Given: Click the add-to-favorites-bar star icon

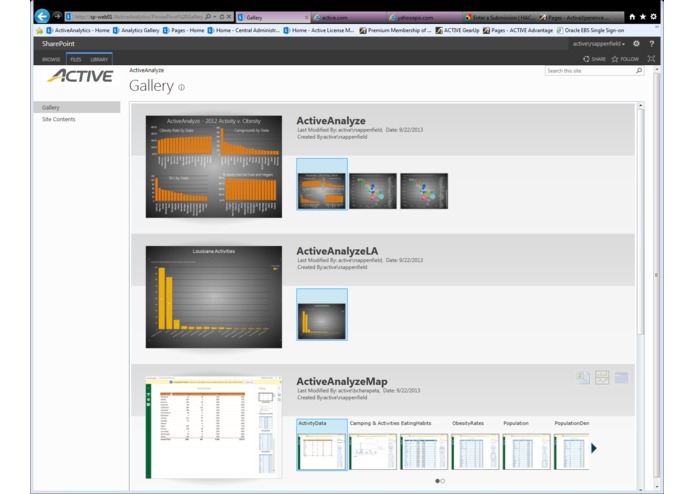Looking at the screenshot, I should click(x=39, y=31).
